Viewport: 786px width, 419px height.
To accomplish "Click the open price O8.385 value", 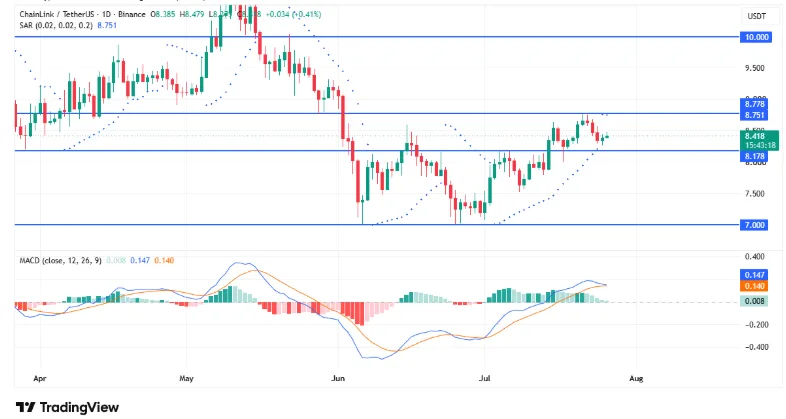I will coord(163,15).
